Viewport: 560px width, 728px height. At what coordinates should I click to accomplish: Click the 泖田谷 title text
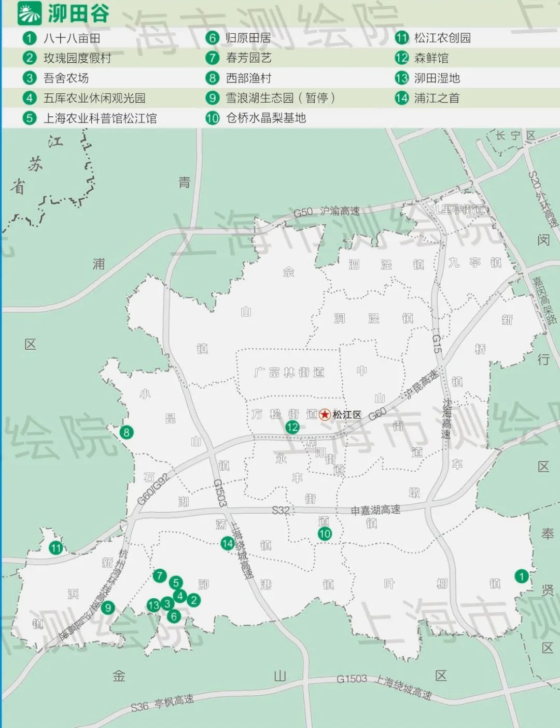78,14
